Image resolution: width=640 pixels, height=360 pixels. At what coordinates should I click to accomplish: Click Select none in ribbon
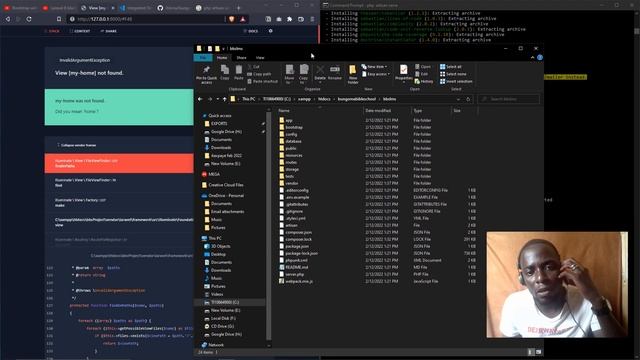(453, 74)
